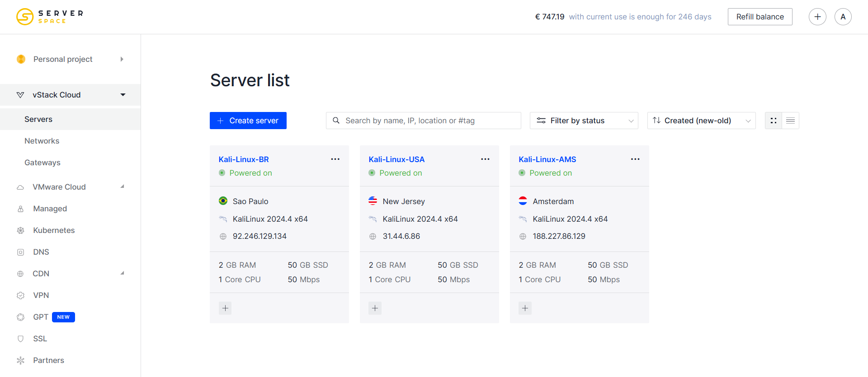Open Networks in the sidebar
Screen dimensions: 868x377
click(x=42, y=141)
